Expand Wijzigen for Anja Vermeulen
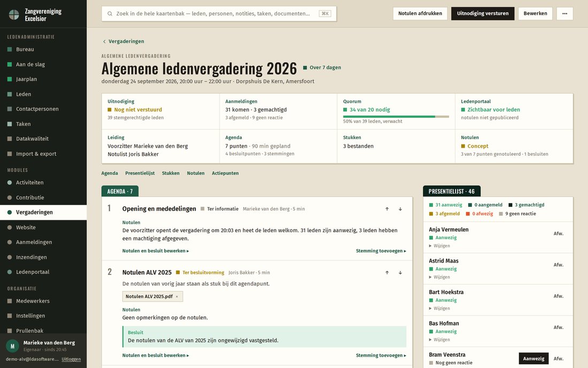The width and height of the screenshot is (588, 368). 439,246
